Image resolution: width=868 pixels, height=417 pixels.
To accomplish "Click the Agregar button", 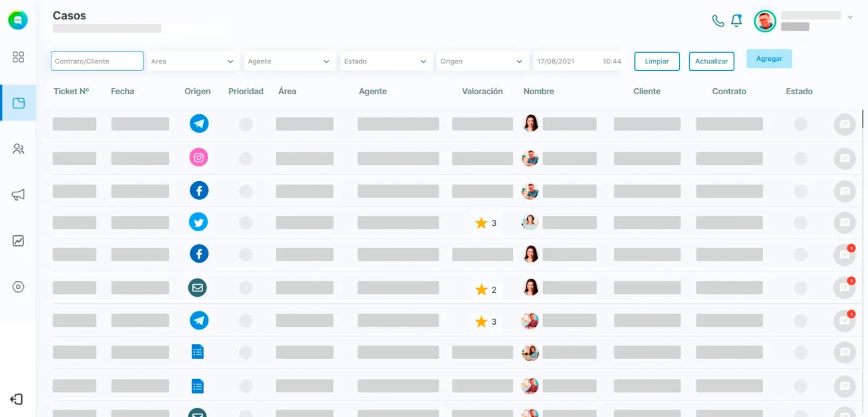I will 769,59.
